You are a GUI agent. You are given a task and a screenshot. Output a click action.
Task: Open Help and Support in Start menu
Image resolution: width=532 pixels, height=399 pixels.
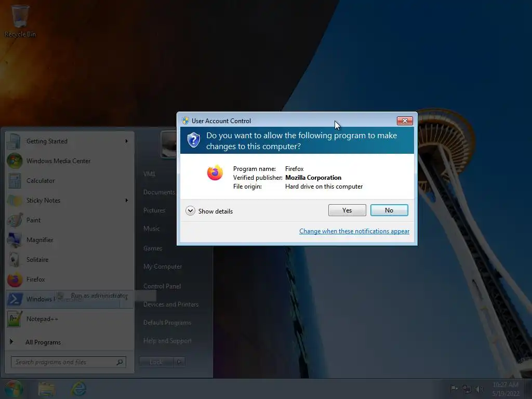click(167, 341)
